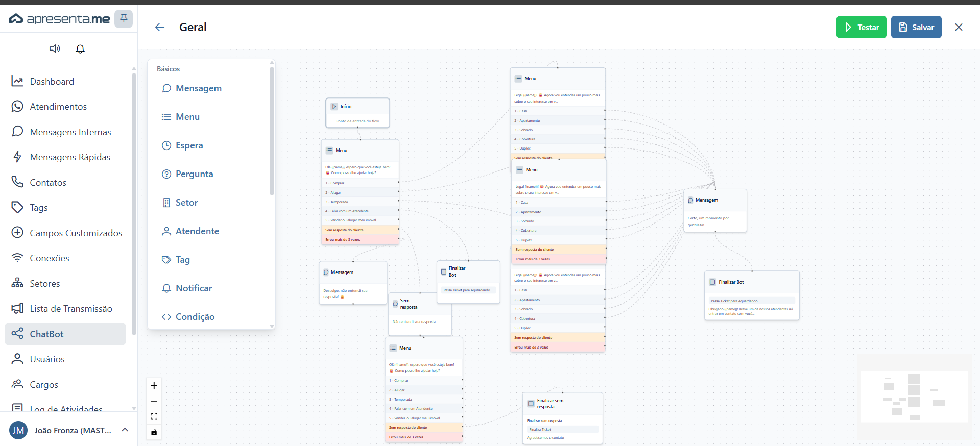Screen dimensions: 980x446
Task: Select the Pergunta node type
Action: 187,174
